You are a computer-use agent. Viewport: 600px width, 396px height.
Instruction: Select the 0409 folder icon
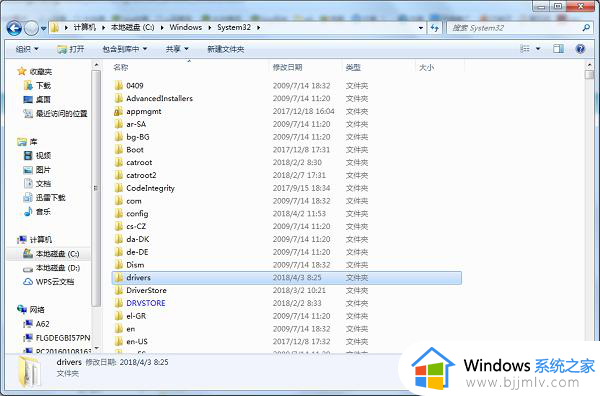coord(119,85)
